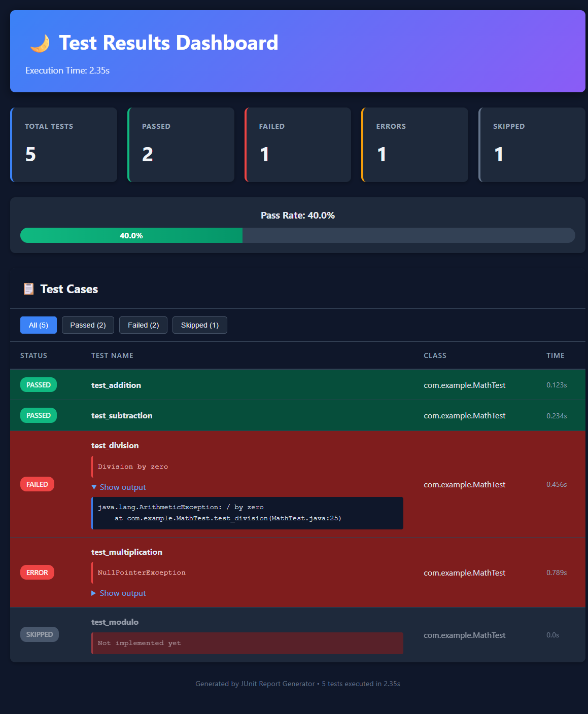Click the 0.0s time value

coord(552,635)
